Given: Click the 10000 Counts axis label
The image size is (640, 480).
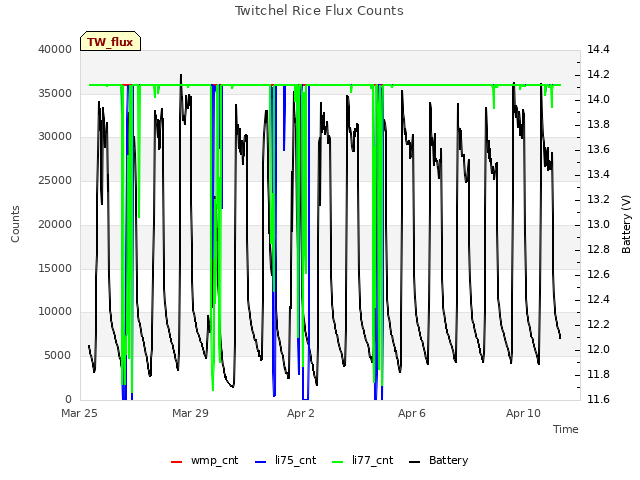Looking at the screenshot, I should click(x=55, y=312).
